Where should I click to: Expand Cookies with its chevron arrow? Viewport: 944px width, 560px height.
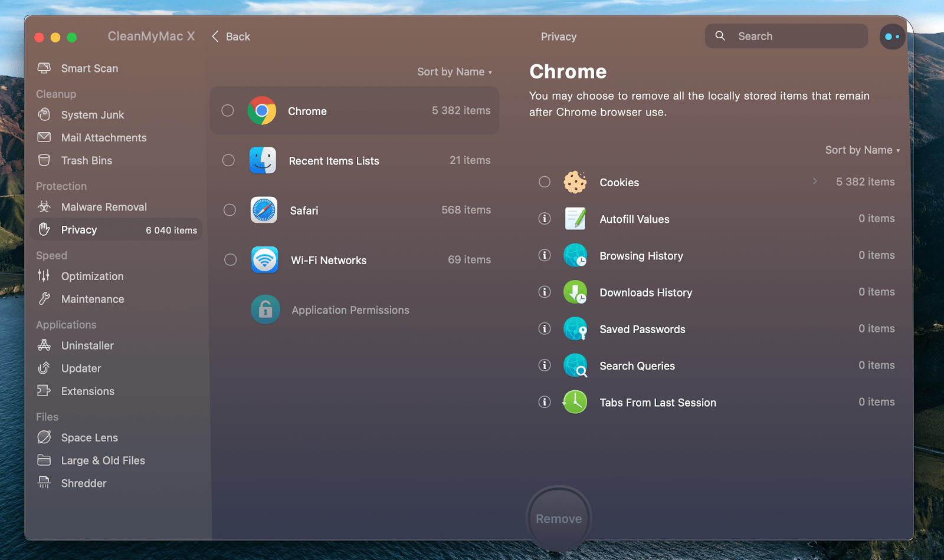coord(815,182)
